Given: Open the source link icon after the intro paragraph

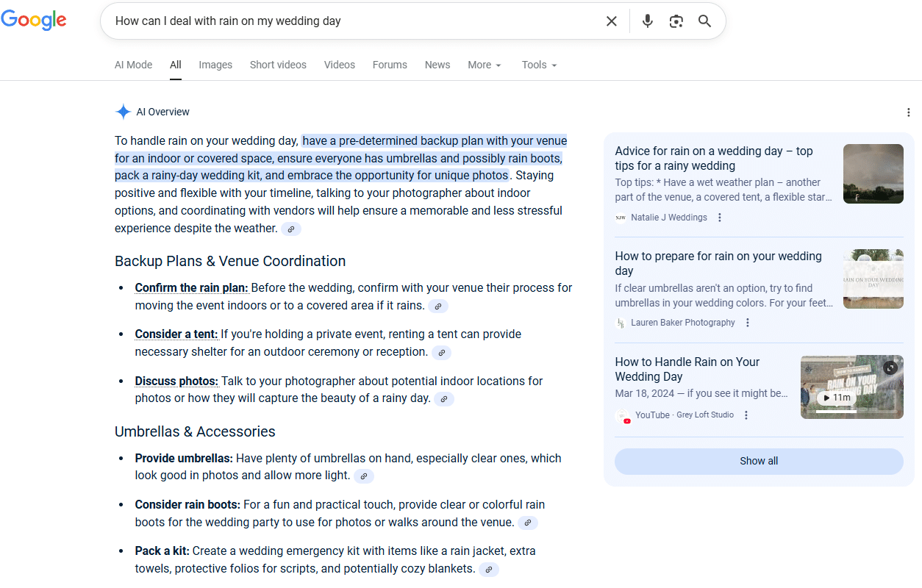Looking at the screenshot, I should (291, 229).
